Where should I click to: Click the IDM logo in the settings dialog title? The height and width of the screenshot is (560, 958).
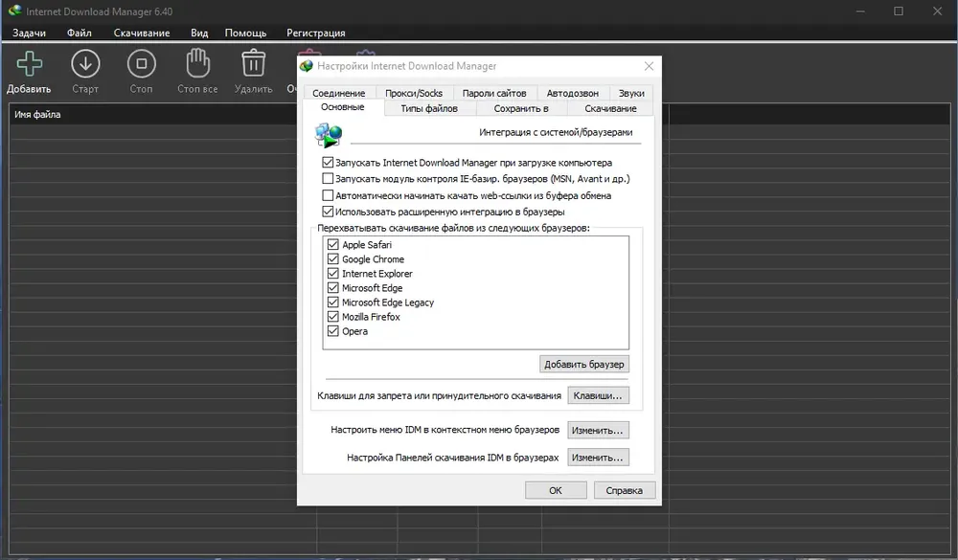click(x=307, y=66)
